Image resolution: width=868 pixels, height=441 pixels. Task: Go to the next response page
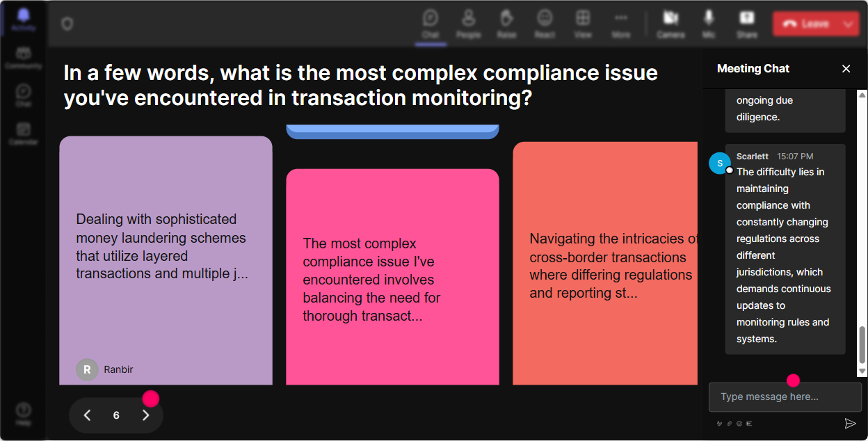pyautogui.click(x=145, y=415)
